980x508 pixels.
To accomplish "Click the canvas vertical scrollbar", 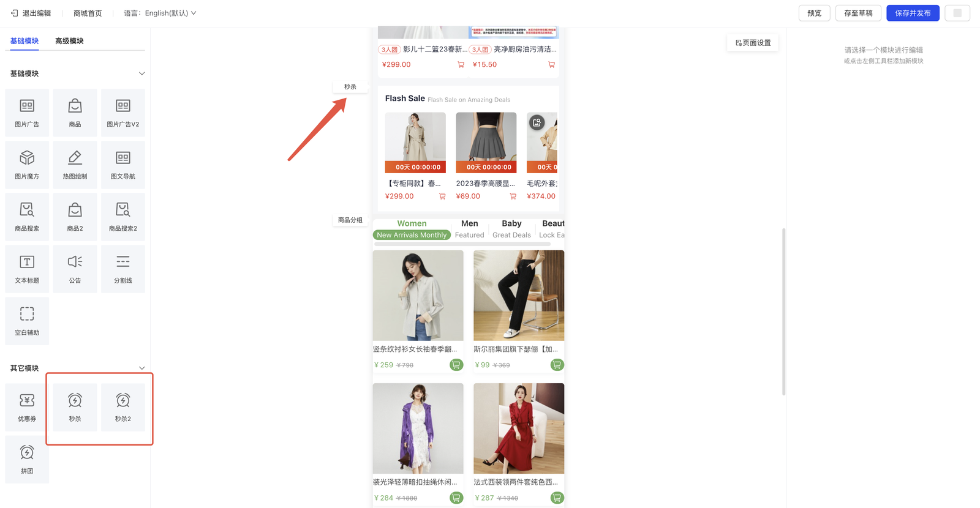I will click(x=783, y=312).
